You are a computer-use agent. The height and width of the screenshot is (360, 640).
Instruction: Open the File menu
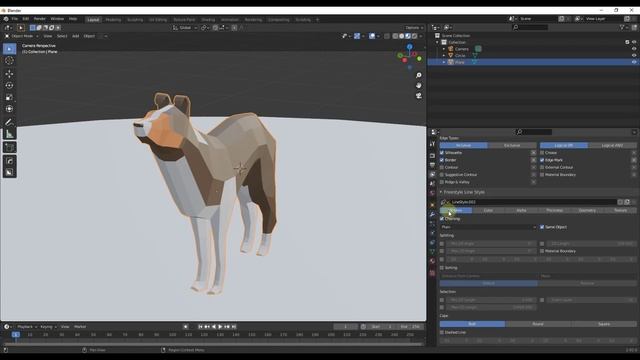pyautogui.click(x=15, y=19)
